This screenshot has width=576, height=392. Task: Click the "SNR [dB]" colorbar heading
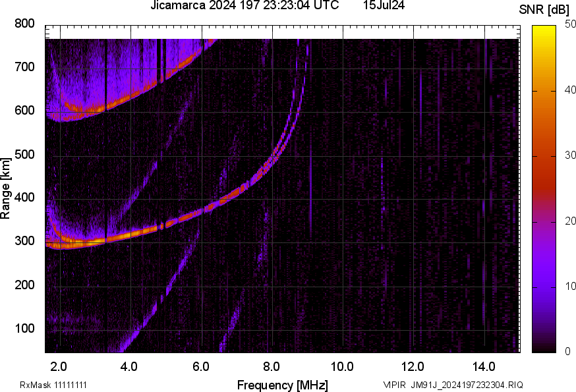[544, 10]
